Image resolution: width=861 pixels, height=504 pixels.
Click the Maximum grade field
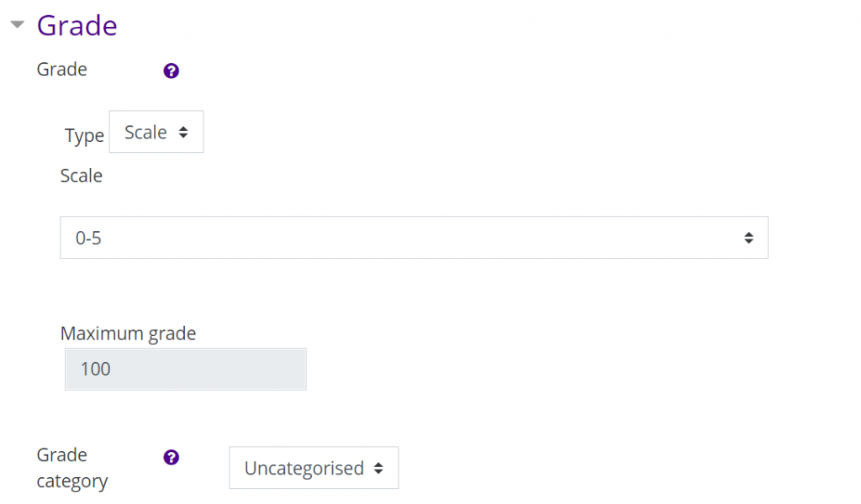[x=185, y=369]
